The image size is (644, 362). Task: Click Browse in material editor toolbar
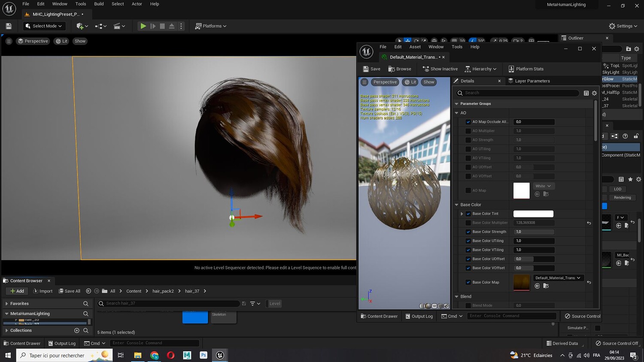(400, 69)
